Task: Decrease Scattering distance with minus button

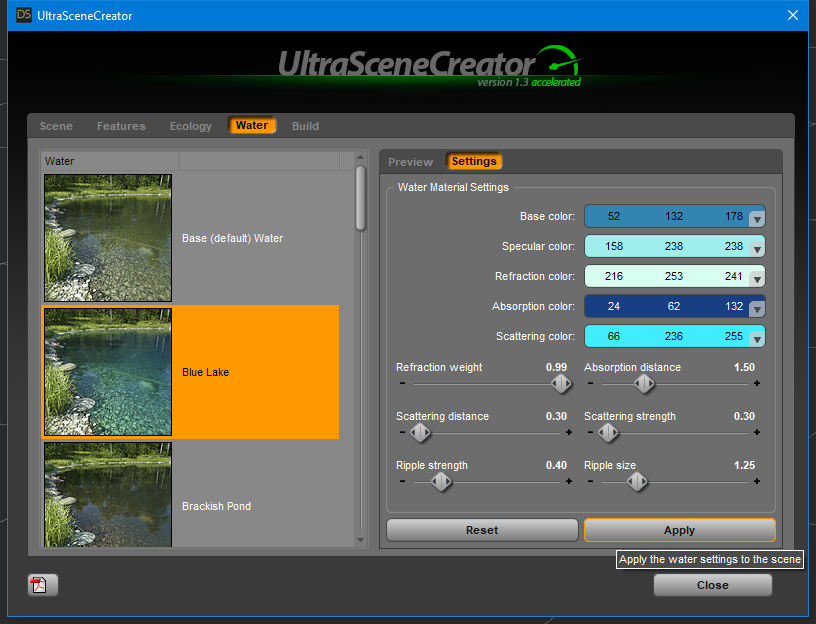Action: pyautogui.click(x=402, y=432)
